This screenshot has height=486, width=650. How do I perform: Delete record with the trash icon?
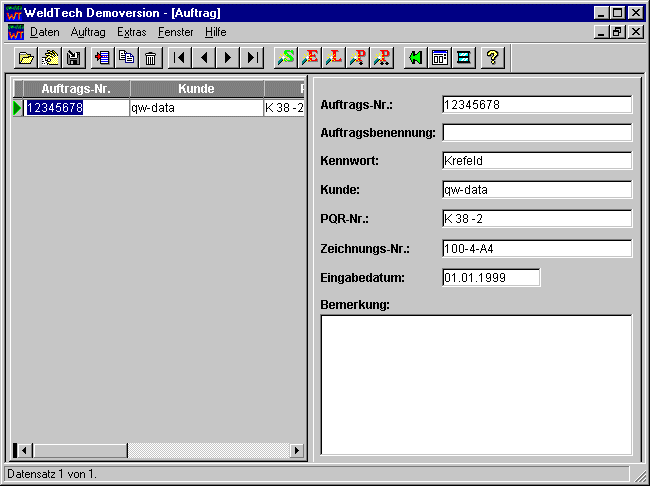150,58
